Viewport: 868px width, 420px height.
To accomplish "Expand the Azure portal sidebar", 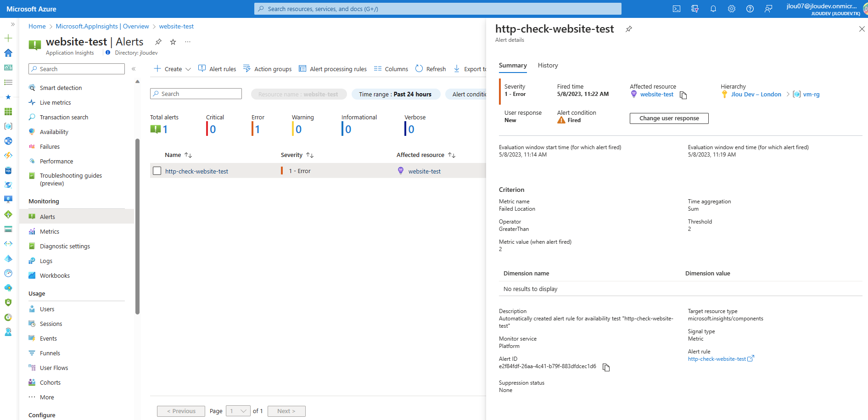I will [13, 24].
